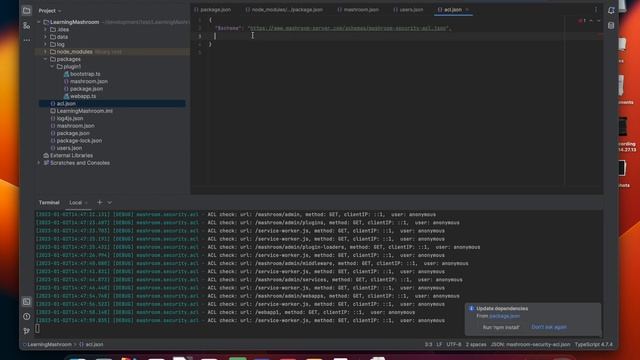Show more tool windows ellipsis

click(x=27, y=40)
